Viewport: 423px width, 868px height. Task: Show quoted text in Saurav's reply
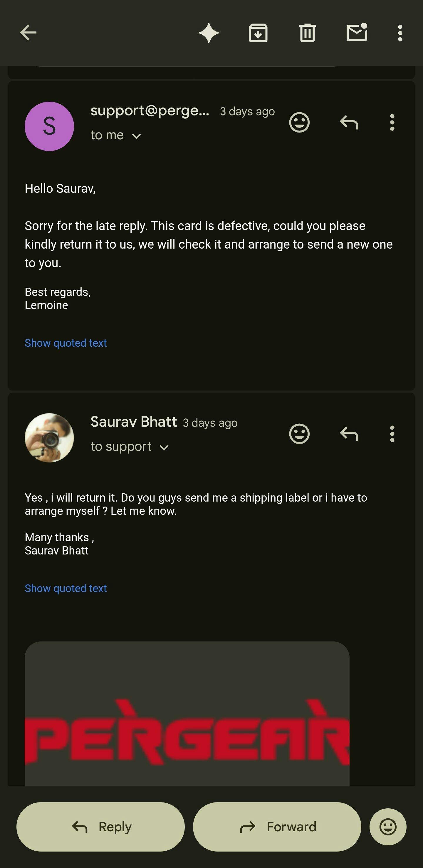(66, 588)
